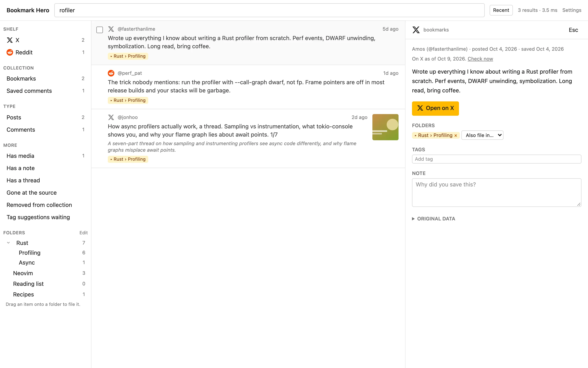Click the Recent sort button
Image resolution: width=588 pixels, height=368 pixels.
[x=501, y=10]
